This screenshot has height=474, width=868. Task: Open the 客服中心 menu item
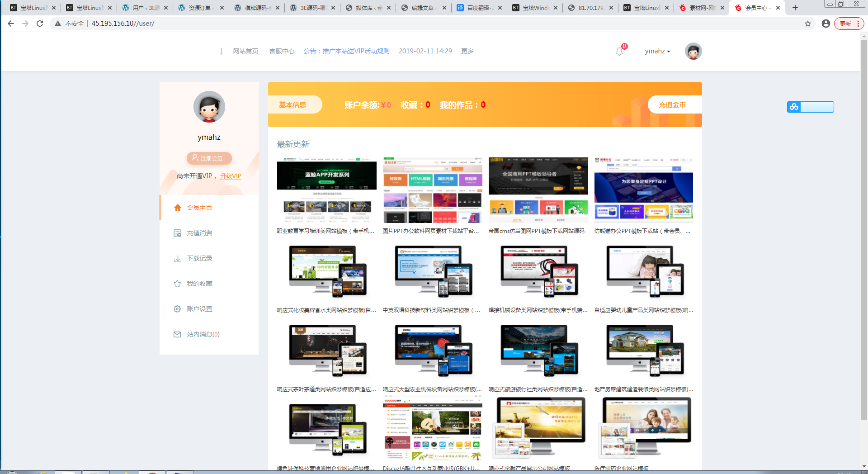(x=282, y=51)
